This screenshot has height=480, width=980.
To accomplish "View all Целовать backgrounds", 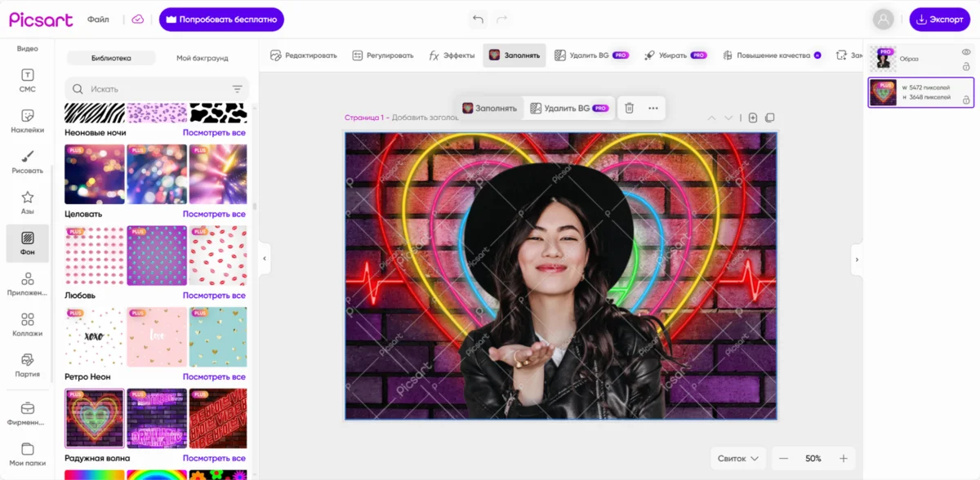I will [x=214, y=214].
